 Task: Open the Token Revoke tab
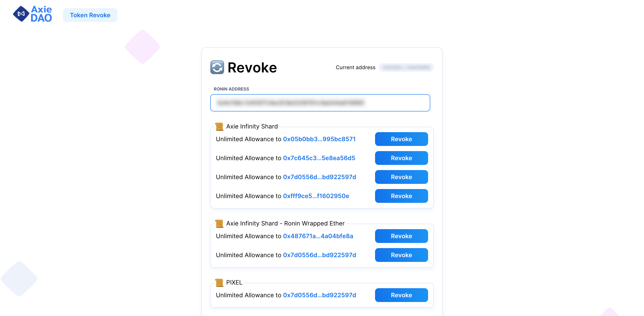[90, 15]
